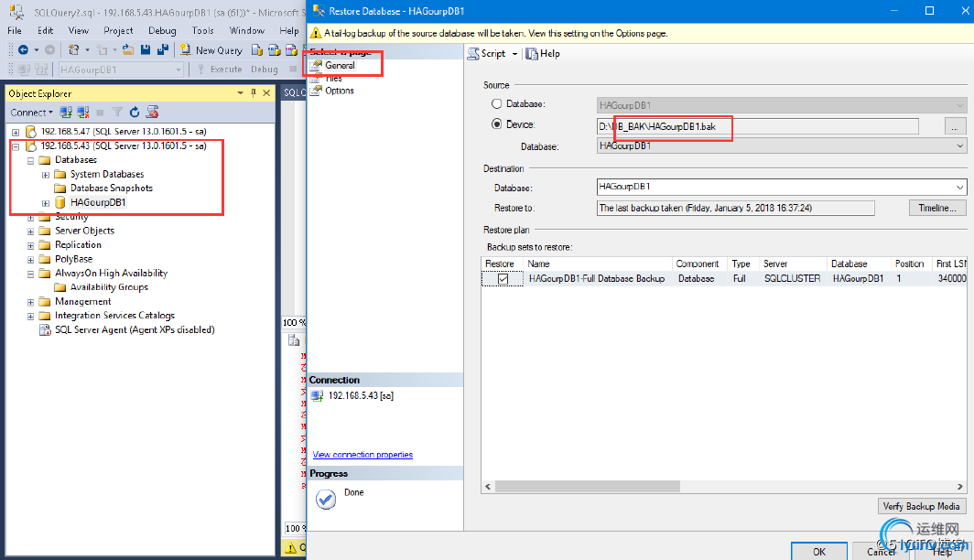Click the horizontal scrollbar of backup sets grid

[587, 487]
